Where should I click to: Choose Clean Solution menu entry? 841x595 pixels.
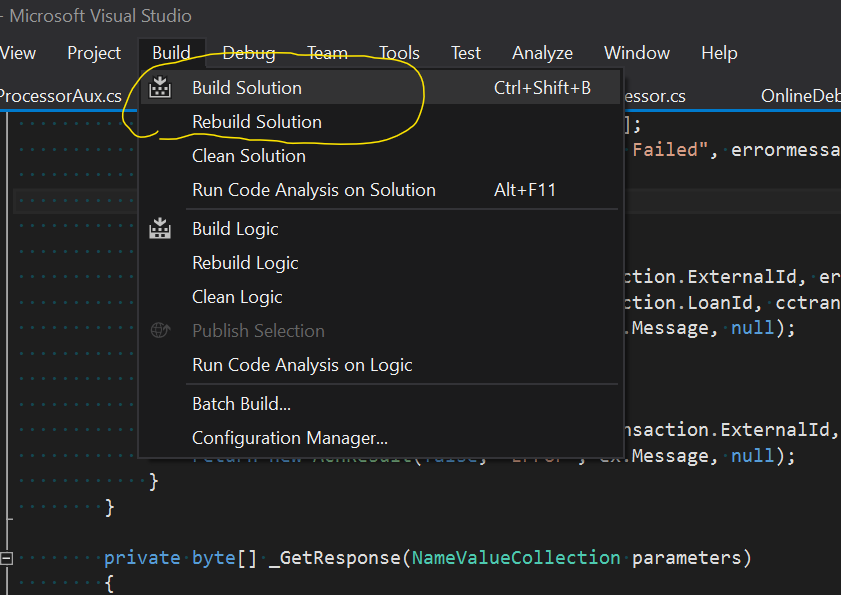click(x=249, y=156)
